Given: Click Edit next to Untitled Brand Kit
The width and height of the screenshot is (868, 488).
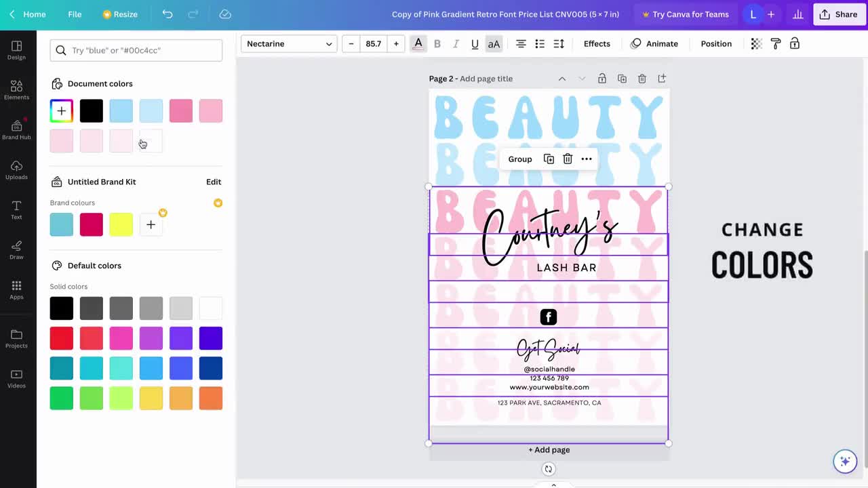Looking at the screenshot, I should tap(214, 182).
